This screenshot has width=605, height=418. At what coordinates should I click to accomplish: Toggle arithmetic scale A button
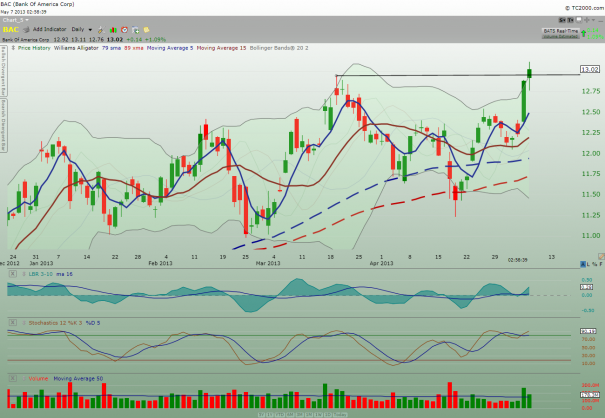(583, 264)
